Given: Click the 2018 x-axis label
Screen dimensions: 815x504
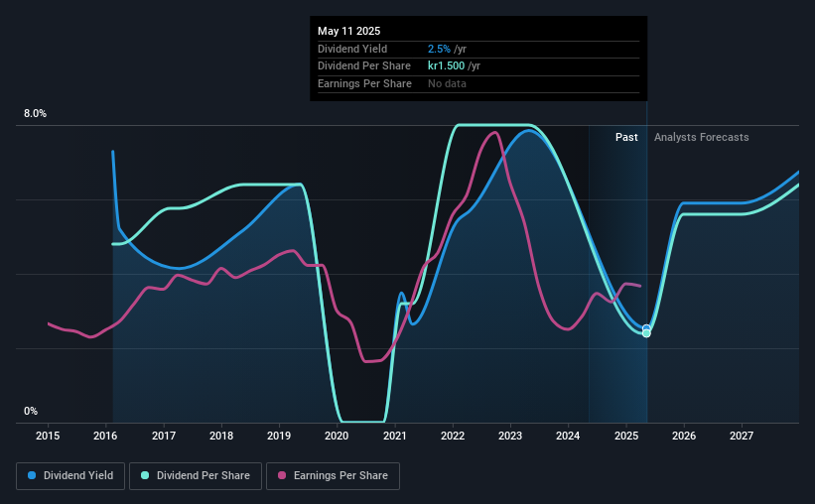Looking at the screenshot, I should tap(221, 436).
